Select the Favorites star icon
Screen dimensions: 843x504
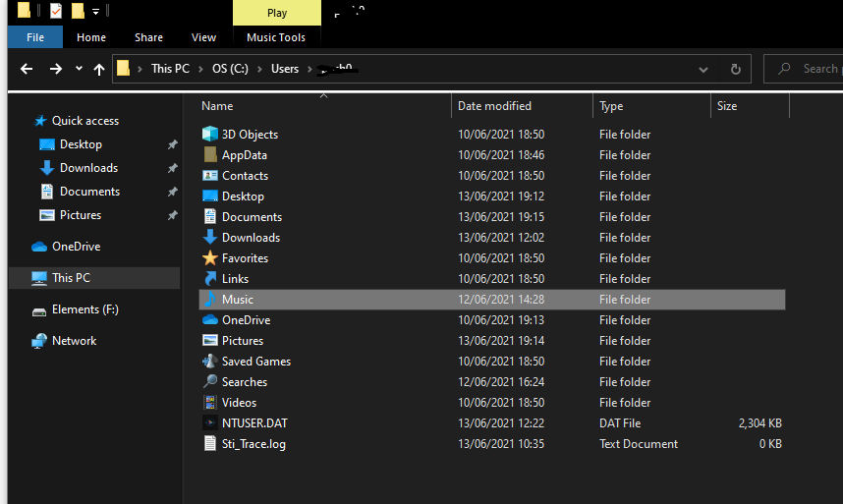(210, 258)
